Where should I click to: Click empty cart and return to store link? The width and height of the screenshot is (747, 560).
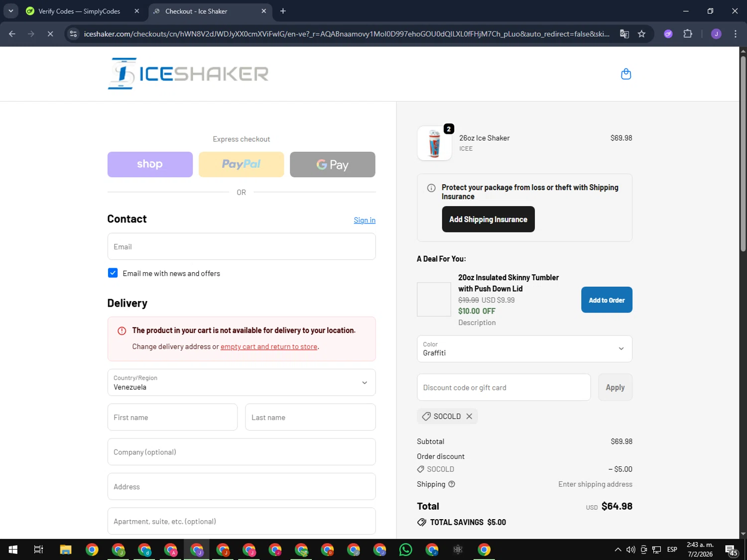(269, 346)
